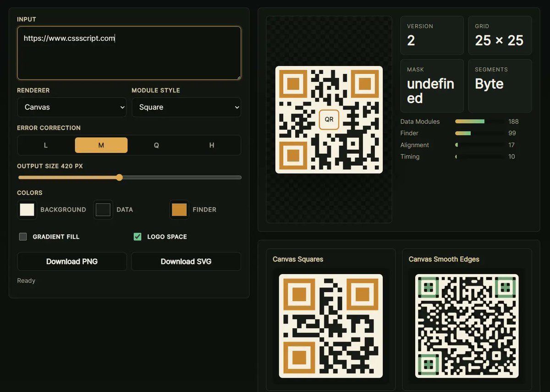
Task: Click the Segments Byte stat card
Action: [500, 86]
